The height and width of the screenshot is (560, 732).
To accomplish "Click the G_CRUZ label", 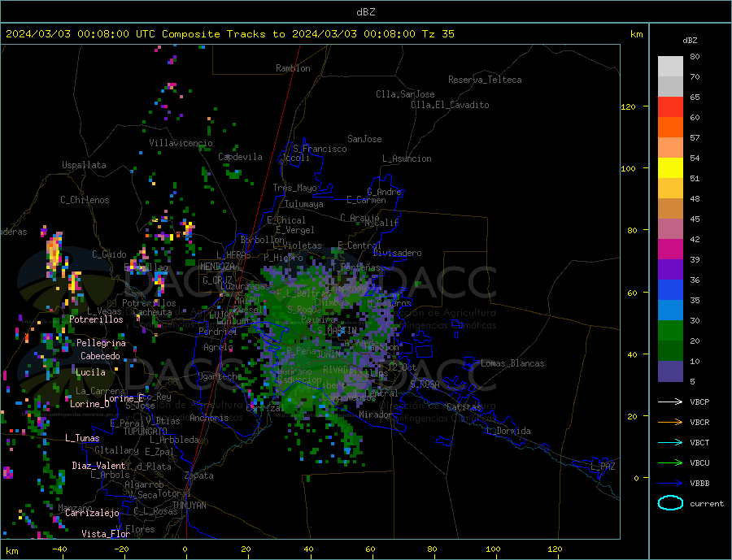I will click(217, 280).
